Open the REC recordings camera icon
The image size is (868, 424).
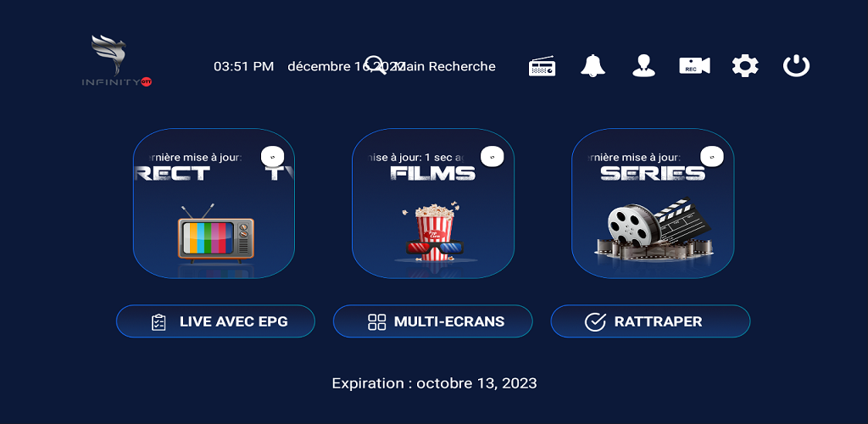point(695,66)
